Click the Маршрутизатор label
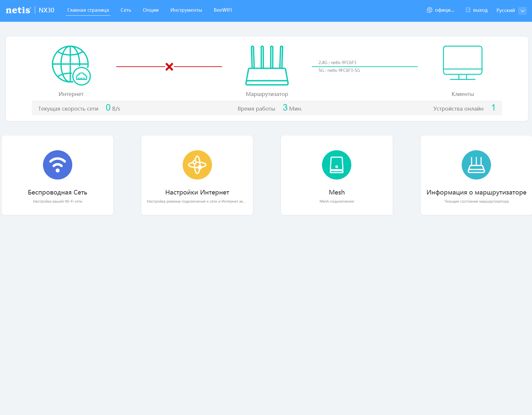Viewport: 532px width, 415px height. coord(267,94)
